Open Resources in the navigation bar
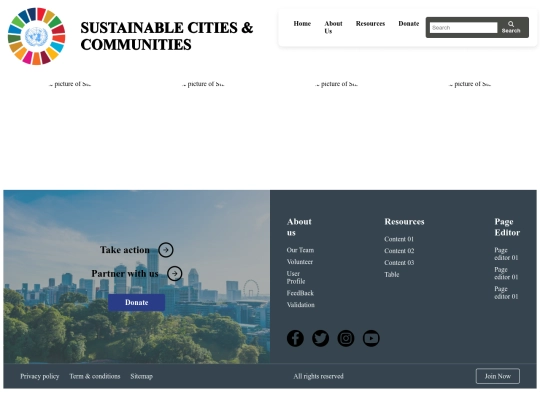 (370, 23)
